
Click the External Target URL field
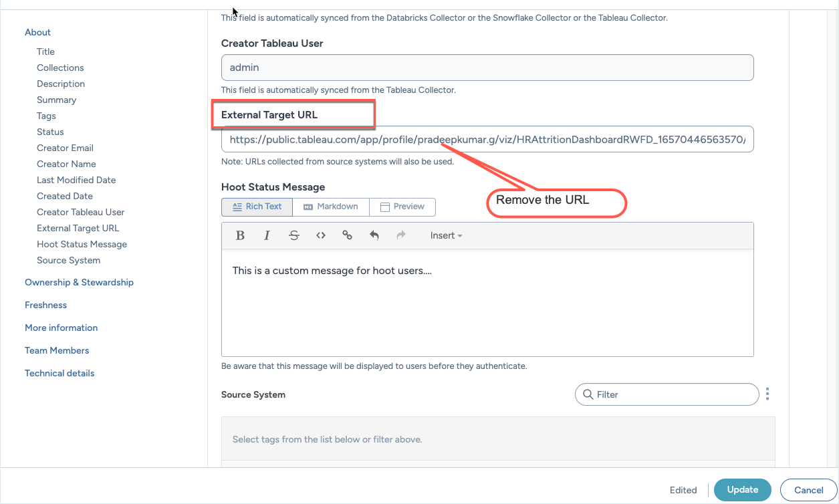tap(487, 140)
